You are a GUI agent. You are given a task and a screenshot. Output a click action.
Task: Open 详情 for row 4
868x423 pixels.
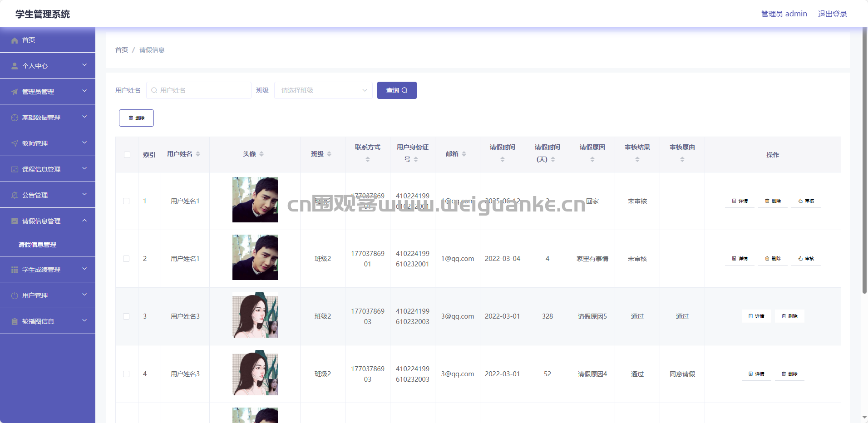pos(756,374)
